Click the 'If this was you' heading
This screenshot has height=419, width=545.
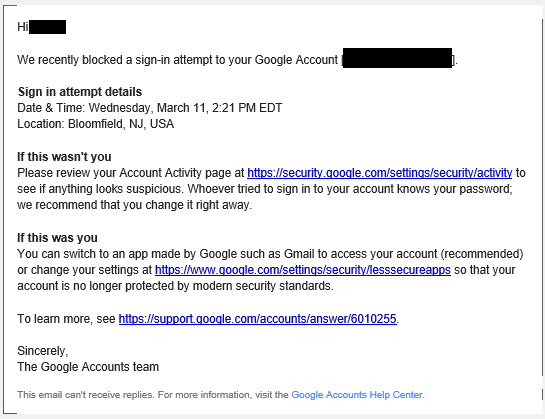(57, 238)
